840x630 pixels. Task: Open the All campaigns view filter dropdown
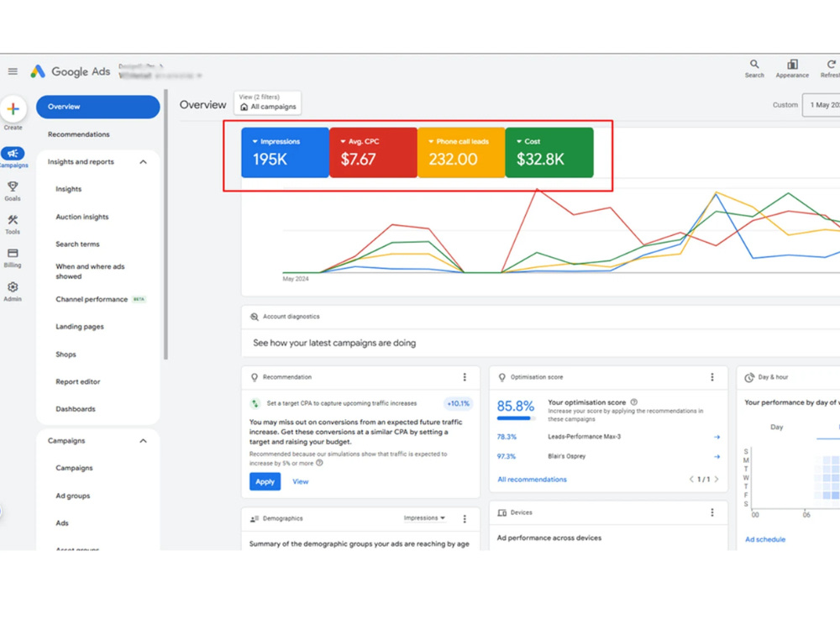[x=267, y=102]
